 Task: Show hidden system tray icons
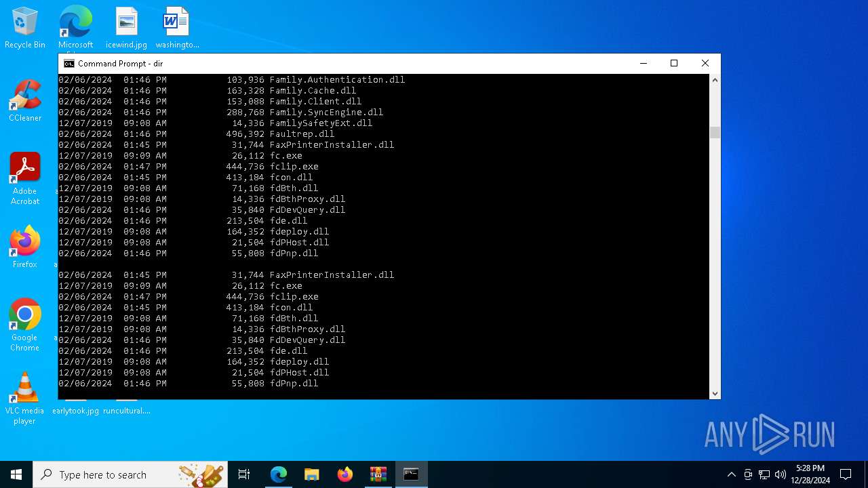[x=731, y=474]
